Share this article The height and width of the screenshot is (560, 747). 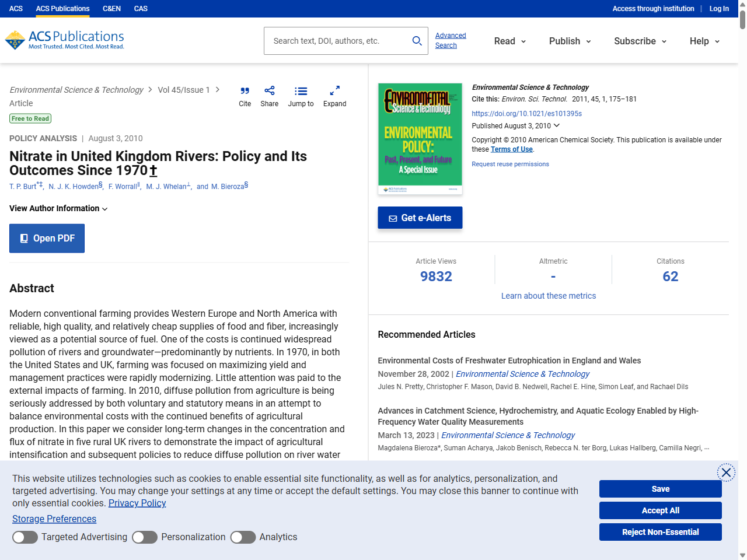(x=269, y=96)
